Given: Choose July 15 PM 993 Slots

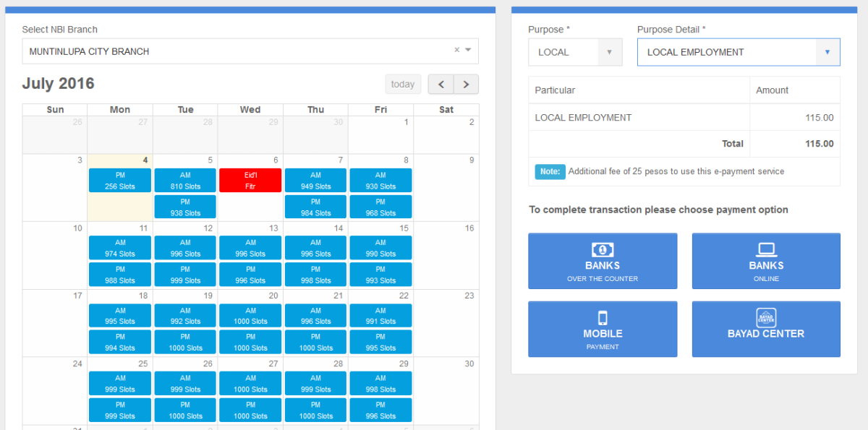Looking at the screenshot, I should (x=380, y=275).
